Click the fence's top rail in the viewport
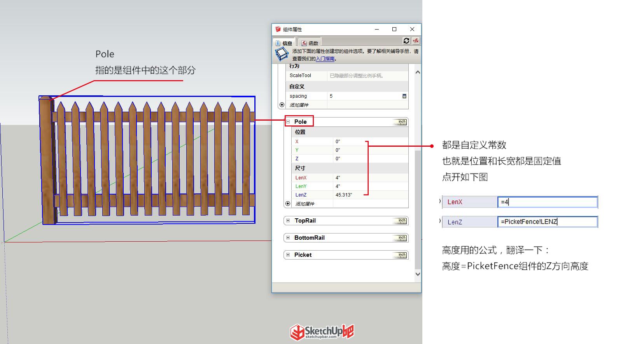The height and width of the screenshot is (344, 644). 154,117
